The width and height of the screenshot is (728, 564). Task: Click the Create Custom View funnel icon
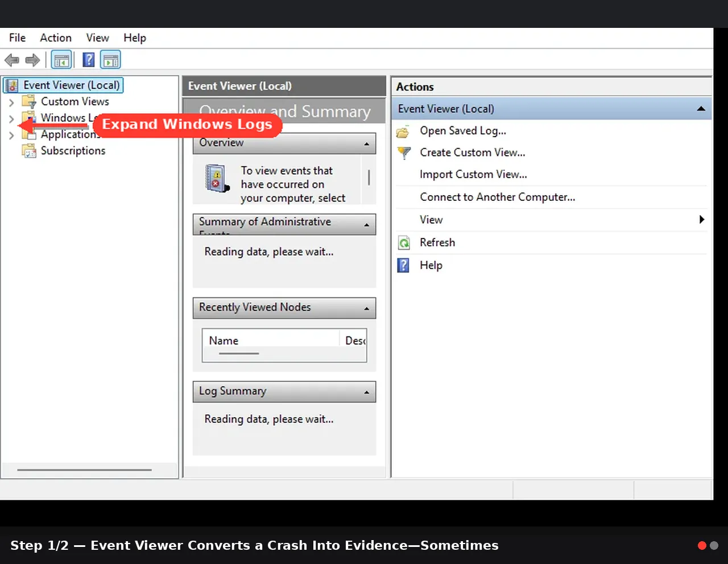403,153
